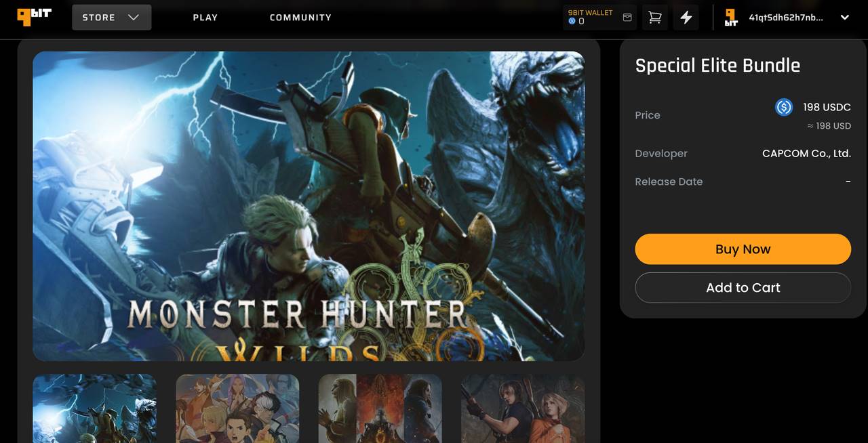Open the PLAY menu item

(205, 18)
